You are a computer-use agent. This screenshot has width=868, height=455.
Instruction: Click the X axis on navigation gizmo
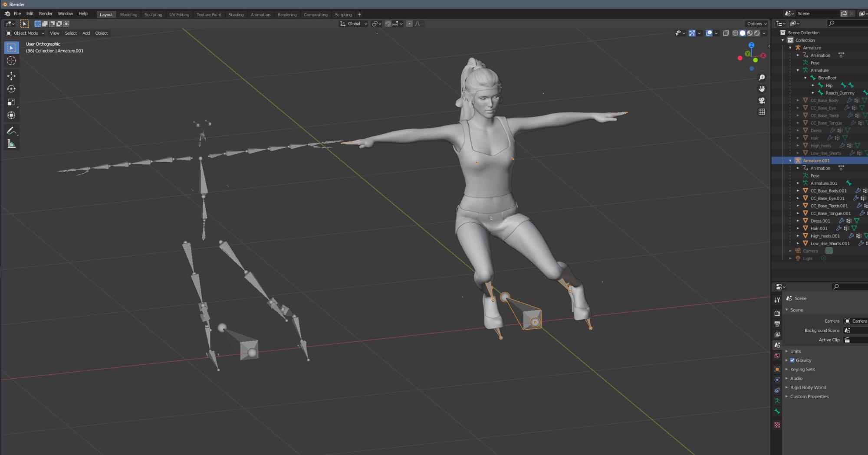763,56
